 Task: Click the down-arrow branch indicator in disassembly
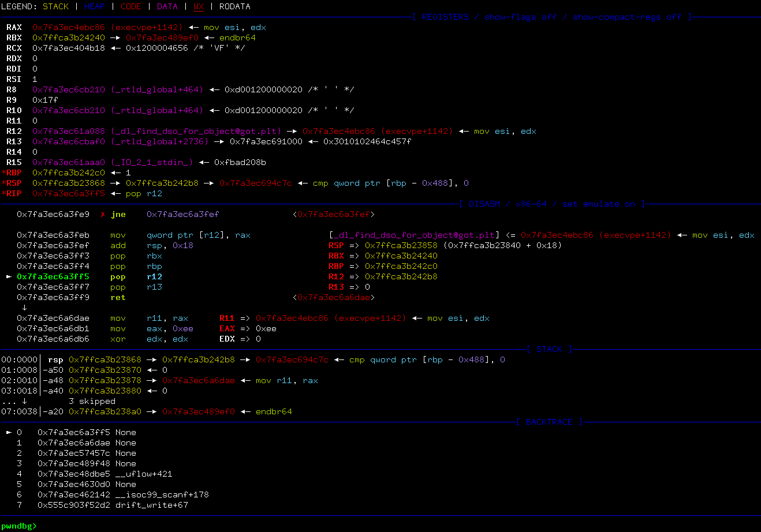[x=24, y=308]
